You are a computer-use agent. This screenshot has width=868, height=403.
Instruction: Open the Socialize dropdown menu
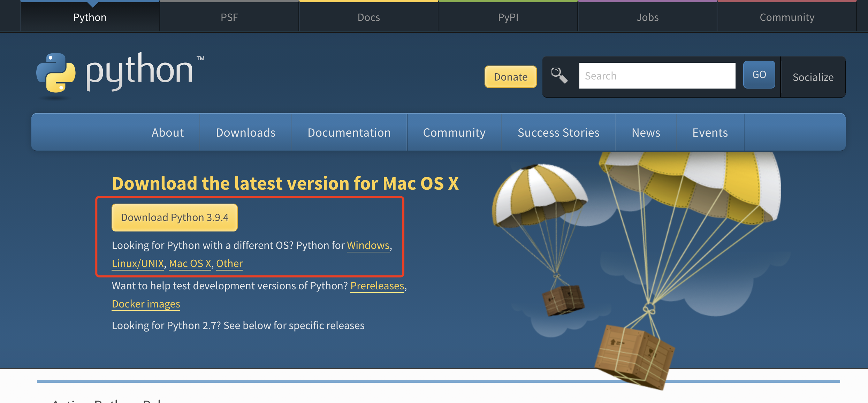tap(813, 77)
